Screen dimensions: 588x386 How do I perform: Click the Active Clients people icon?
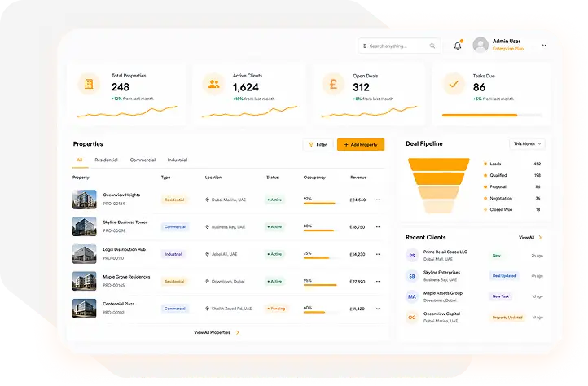pos(213,84)
